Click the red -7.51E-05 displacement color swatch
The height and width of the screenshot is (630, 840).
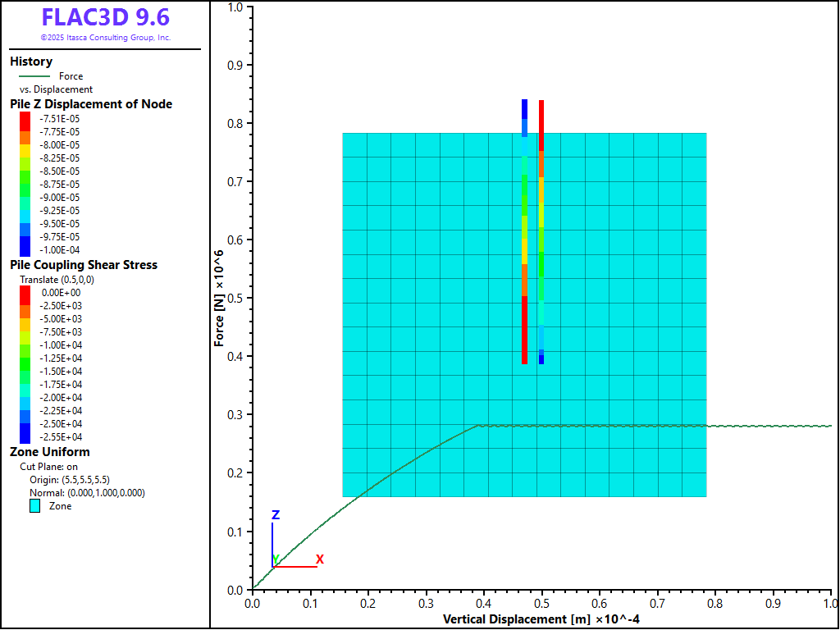[25, 118]
